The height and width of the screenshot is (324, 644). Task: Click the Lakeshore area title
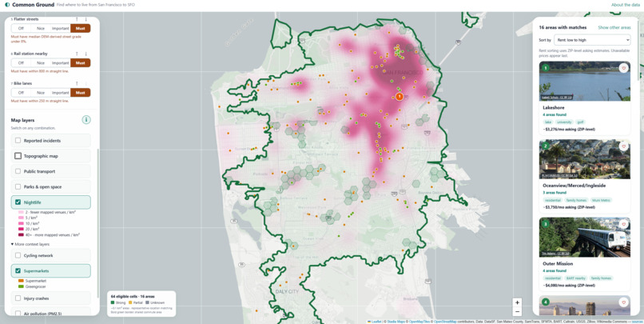point(553,108)
